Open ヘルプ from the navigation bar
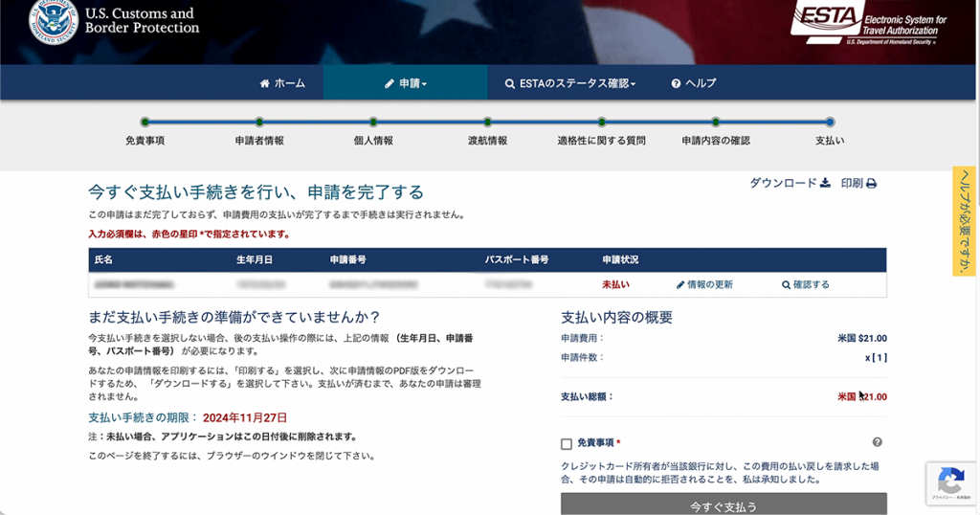 694,83
